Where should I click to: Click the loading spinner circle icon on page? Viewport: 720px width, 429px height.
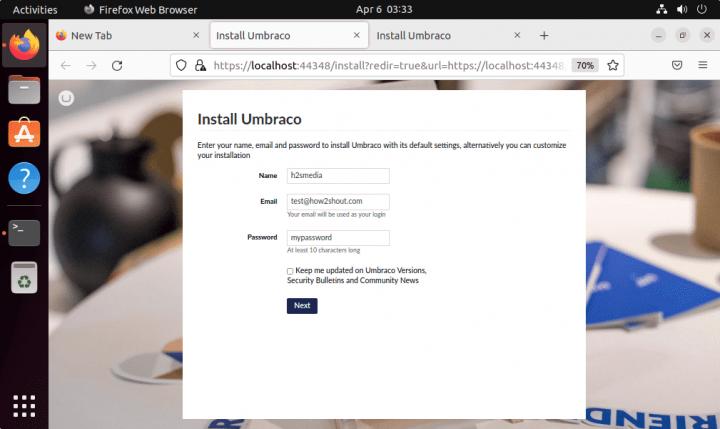click(x=66, y=98)
